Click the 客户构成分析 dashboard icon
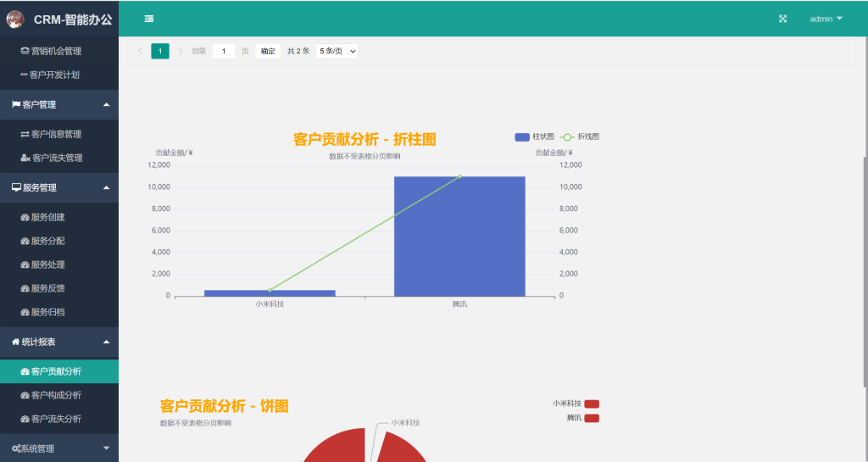Viewport: 868px width, 462px height. 25,395
